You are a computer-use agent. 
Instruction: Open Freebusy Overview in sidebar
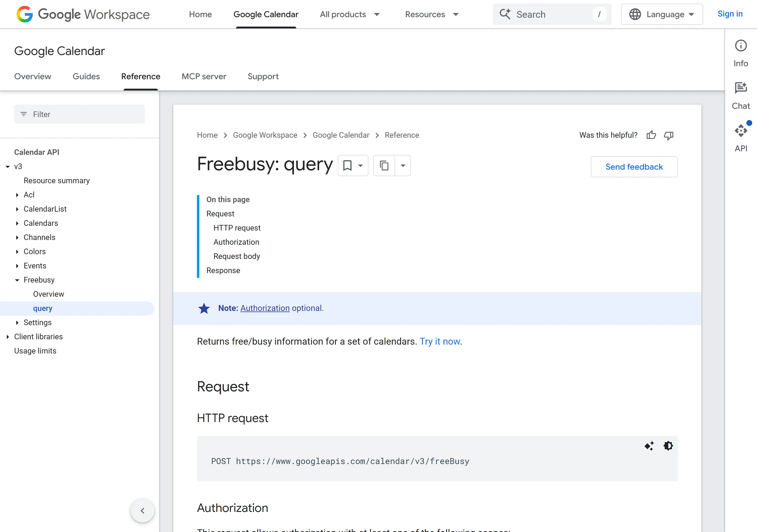[48, 294]
